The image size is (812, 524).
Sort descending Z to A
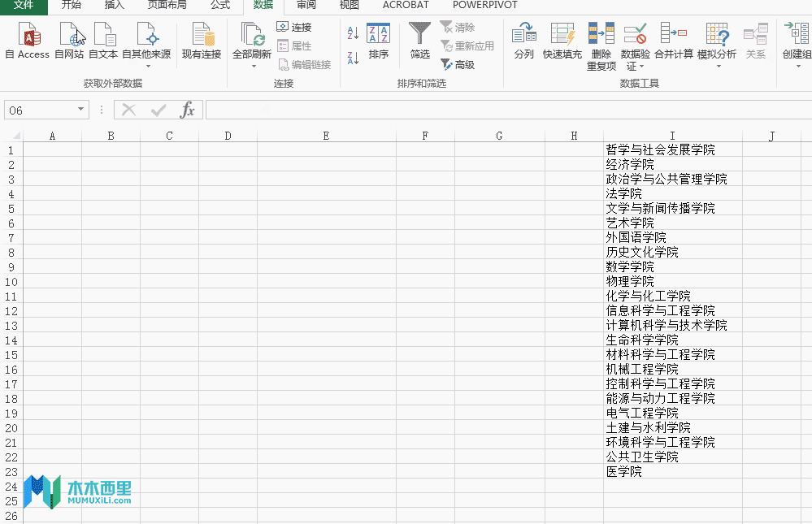pos(354,58)
